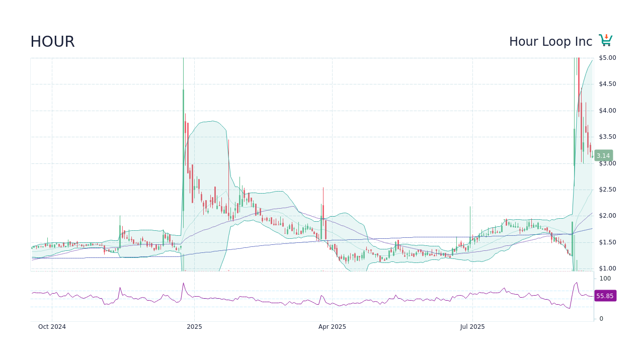Select the purple 55.85 indicator value badge
This screenshot has width=644, height=362.
tap(605, 296)
